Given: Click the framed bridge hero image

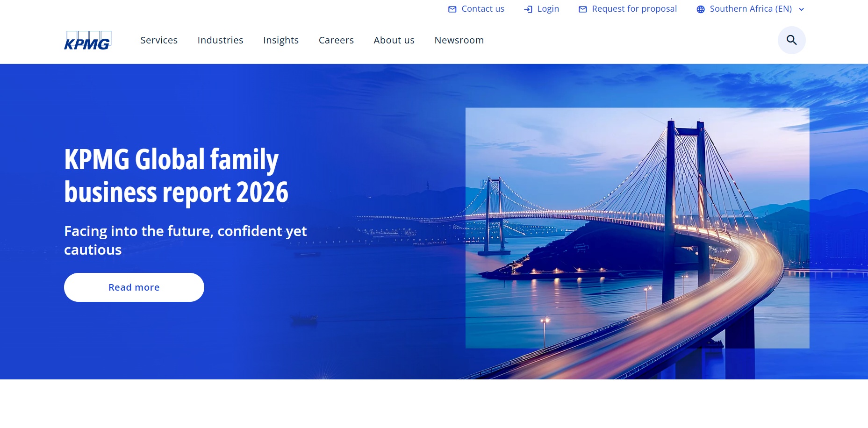Looking at the screenshot, I should pos(637,228).
